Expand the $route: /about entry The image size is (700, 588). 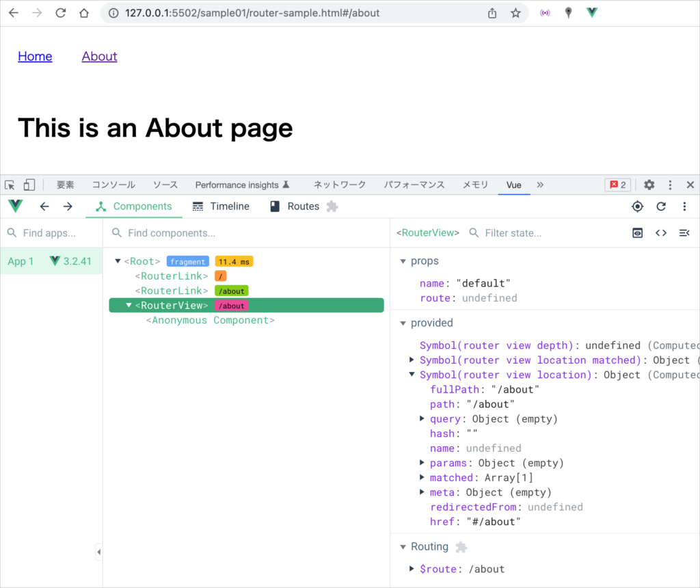coord(412,569)
